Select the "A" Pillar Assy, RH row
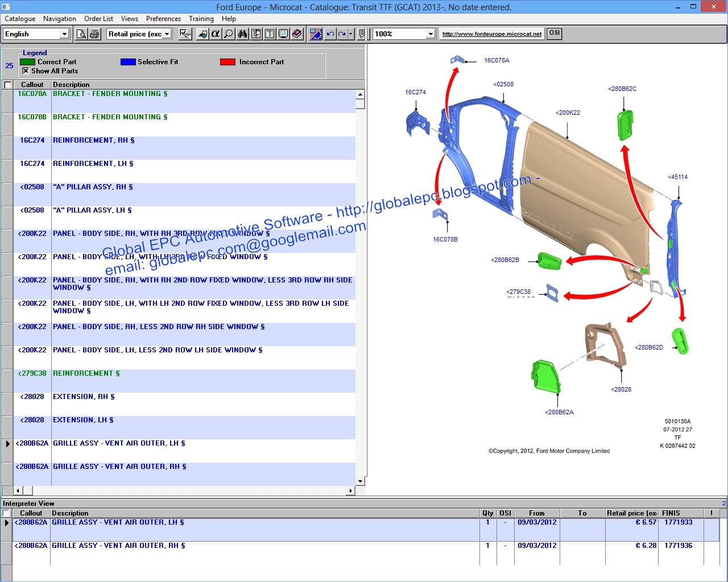 pyautogui.click(x=184, y=194)
